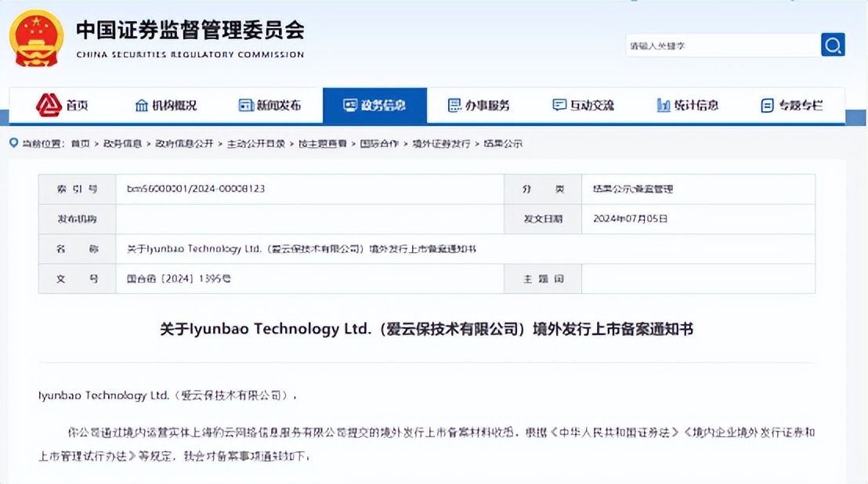This screenshot has height=484, width=868.
Task: Click the 机构概况 building icon
Action: [x=142, y=105]
